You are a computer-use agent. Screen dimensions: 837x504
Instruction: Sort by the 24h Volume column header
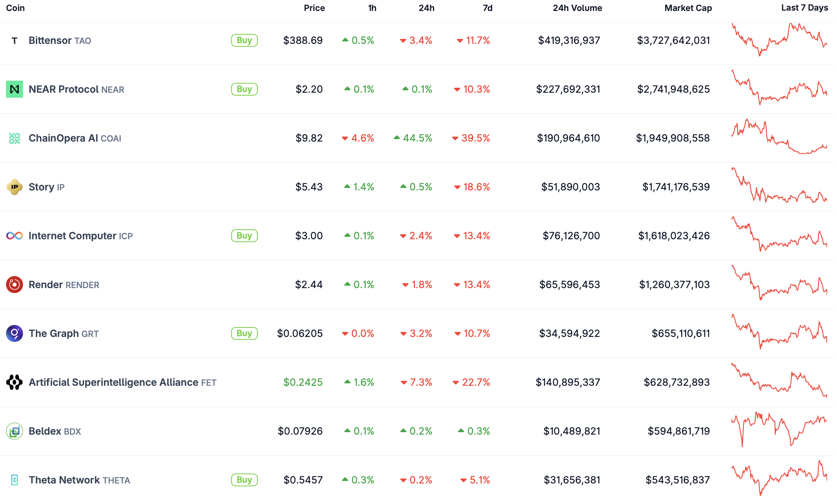[x=577, y=8]
